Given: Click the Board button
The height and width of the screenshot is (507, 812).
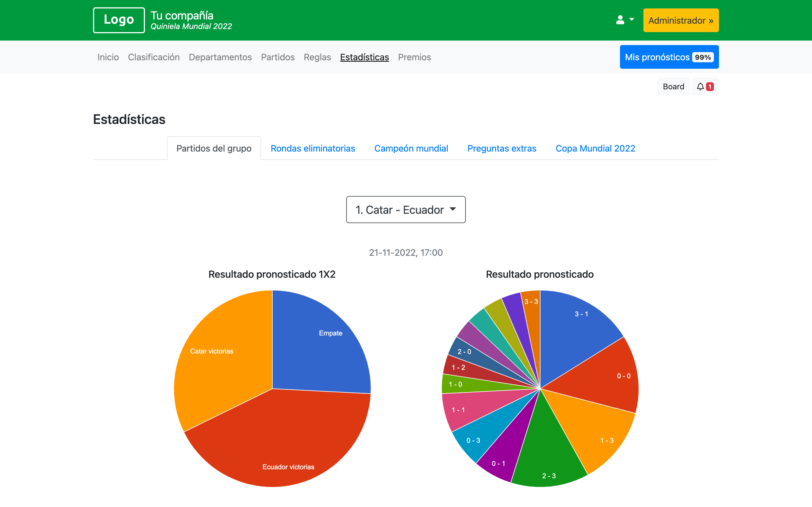Looking at the screenshot, I should [673, 86].
